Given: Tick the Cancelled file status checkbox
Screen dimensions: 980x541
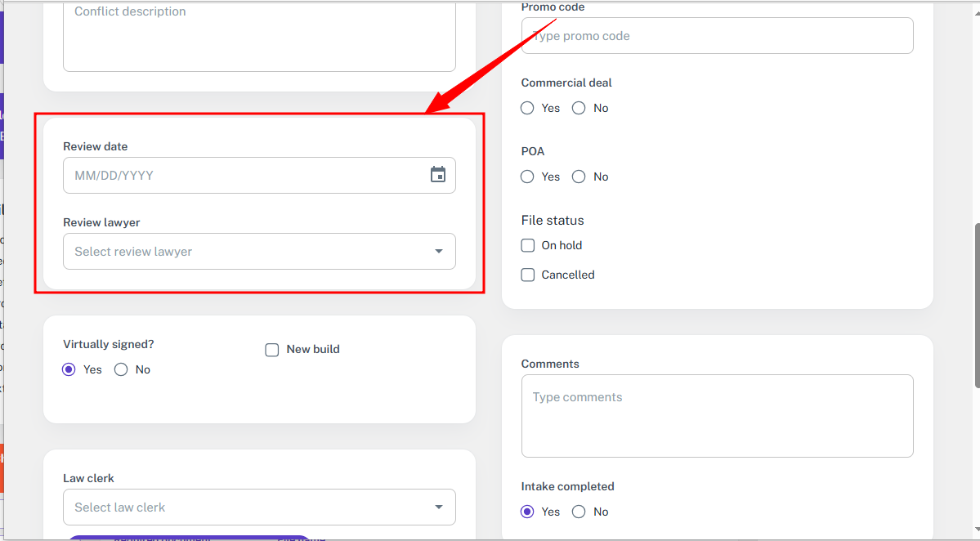Looking at the screenshot, I should (x=528, y=275).
